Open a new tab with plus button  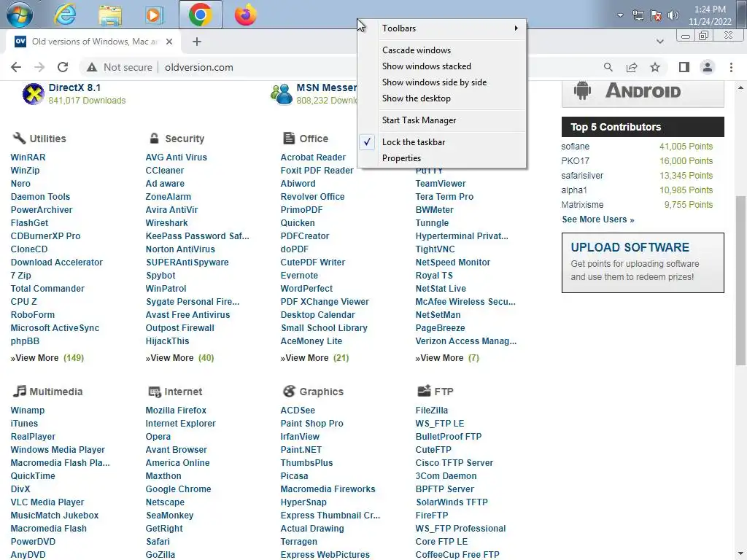pyautogui.click(x=197, y=42)
